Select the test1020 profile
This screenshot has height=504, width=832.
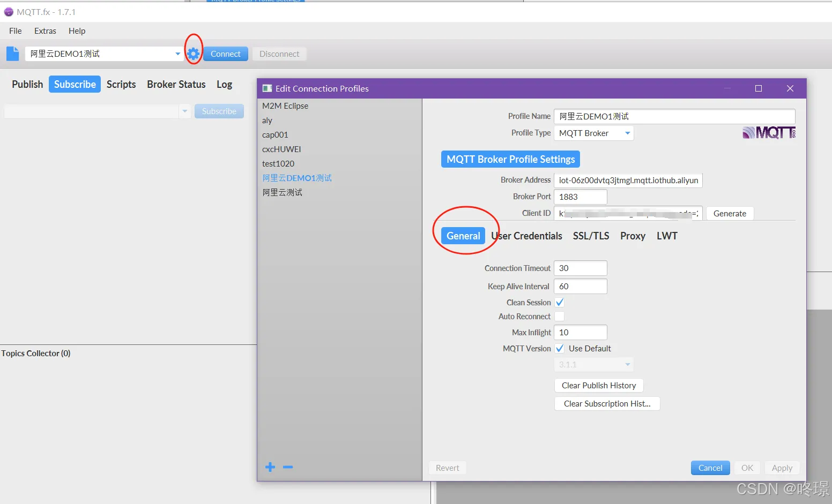[278, 164]
